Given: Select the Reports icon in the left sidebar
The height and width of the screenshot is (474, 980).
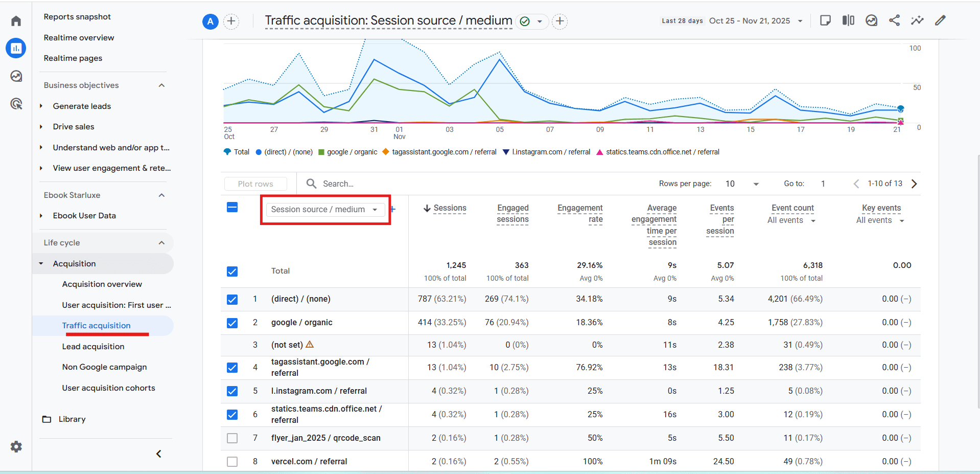Looking at the screenshot, I should pyautogui.click(x=16, y=48).
